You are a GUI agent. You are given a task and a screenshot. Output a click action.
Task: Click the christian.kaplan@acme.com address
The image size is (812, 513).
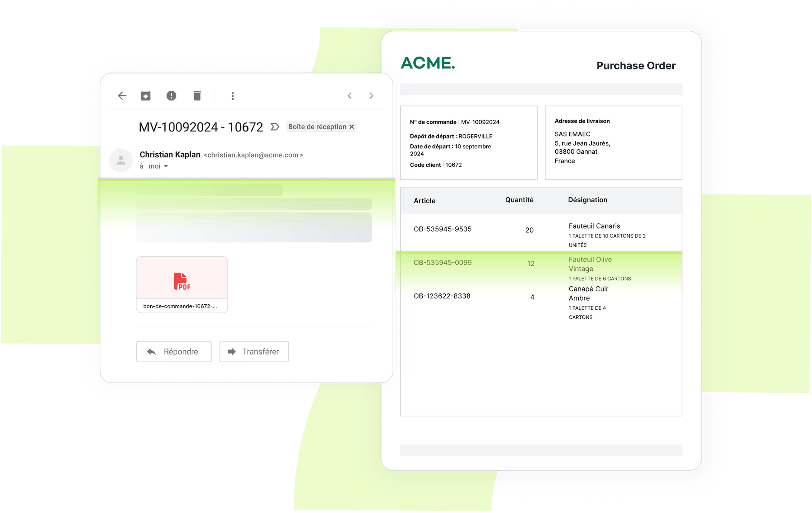pos(253,155)
